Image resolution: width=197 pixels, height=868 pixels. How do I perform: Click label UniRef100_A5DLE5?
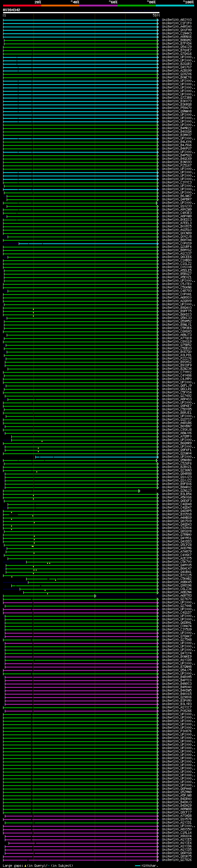tap(177, 271)
